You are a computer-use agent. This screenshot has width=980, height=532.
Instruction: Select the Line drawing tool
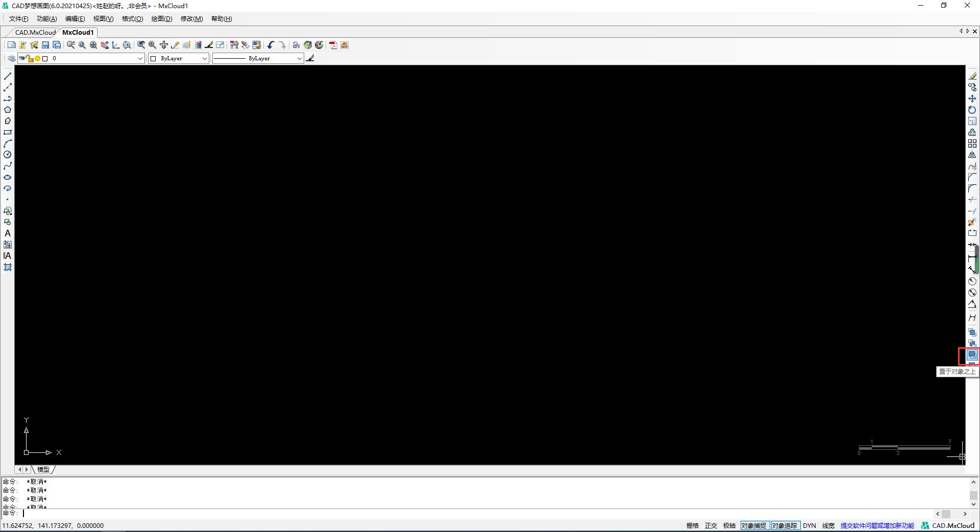click(8, 76)
